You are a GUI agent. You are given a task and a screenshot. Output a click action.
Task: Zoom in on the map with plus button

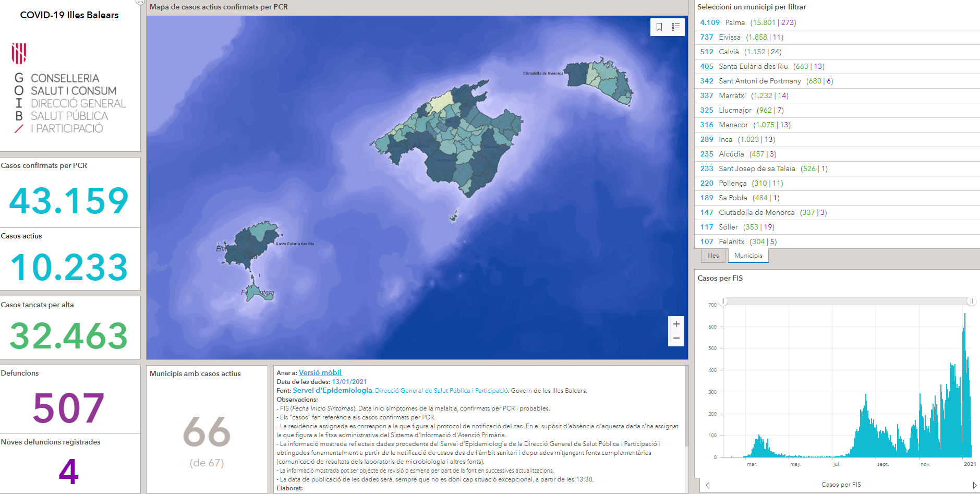tap(676, 324)
